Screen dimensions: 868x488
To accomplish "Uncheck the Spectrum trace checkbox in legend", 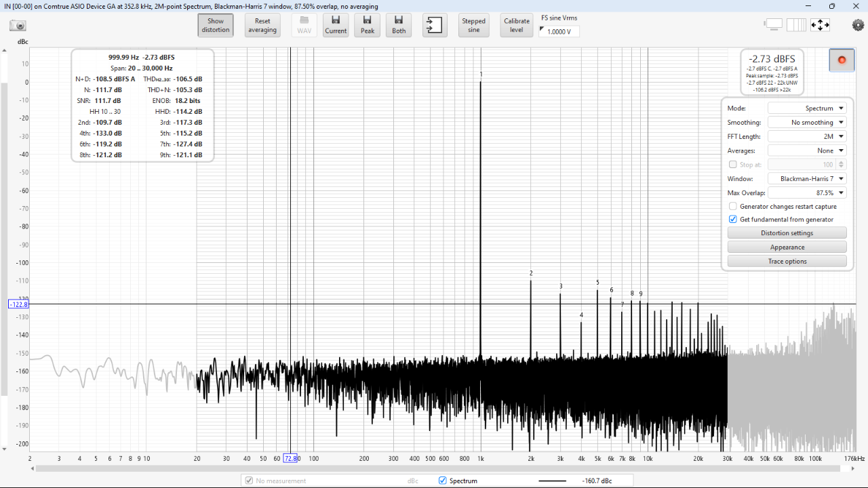I will (443, 481).
